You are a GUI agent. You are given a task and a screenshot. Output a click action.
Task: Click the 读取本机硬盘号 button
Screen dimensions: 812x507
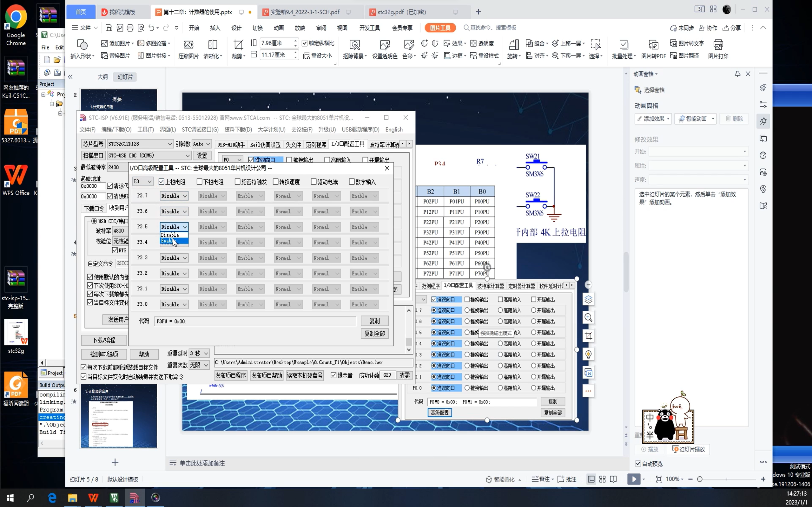tap(305, 375)
